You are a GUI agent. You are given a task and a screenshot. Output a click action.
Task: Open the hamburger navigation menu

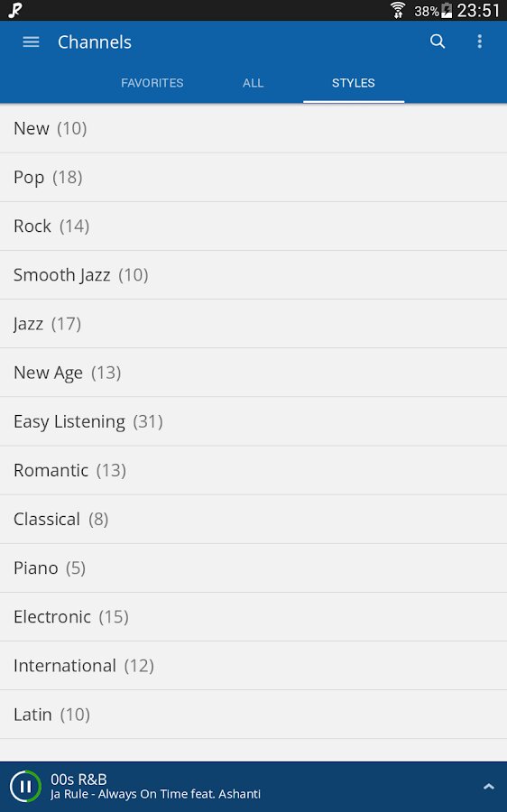31,42
